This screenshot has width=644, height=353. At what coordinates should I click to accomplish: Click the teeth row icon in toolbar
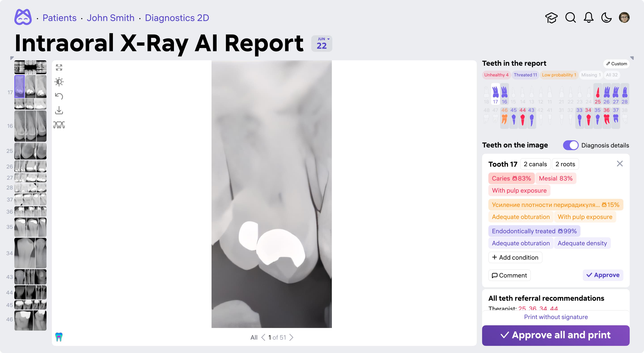pyautogui.click(x=59, y=125)
